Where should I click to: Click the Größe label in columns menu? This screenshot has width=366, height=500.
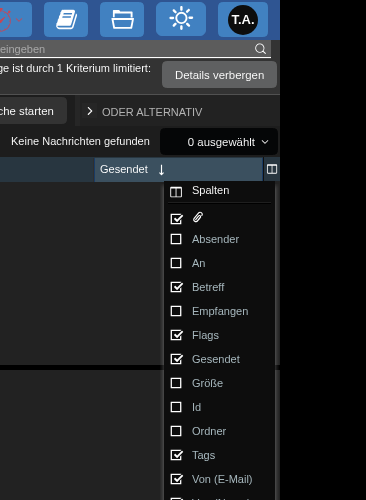[x=207, y=383]
